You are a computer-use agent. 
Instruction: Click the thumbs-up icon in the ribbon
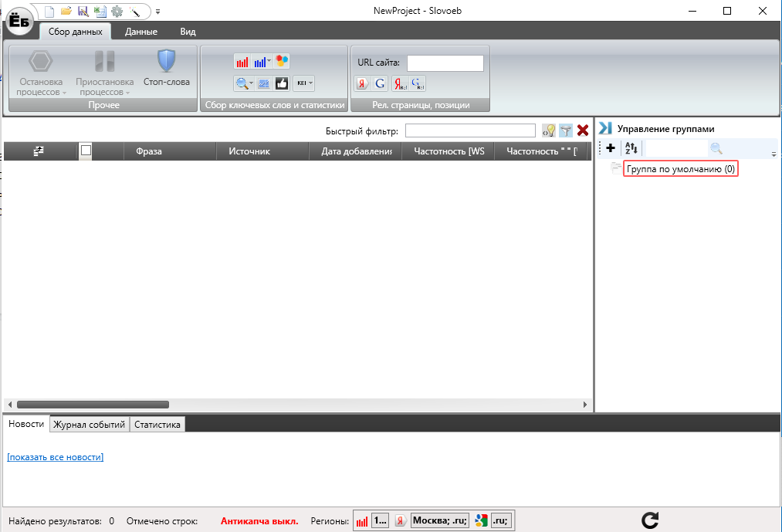pos(281,83)
